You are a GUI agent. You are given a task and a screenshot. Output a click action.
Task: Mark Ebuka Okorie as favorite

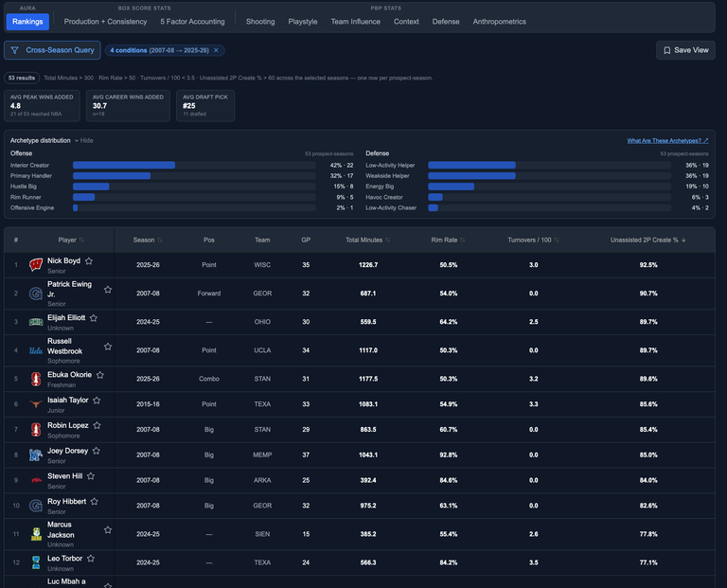pyautogui.click(x=100, y=375)
